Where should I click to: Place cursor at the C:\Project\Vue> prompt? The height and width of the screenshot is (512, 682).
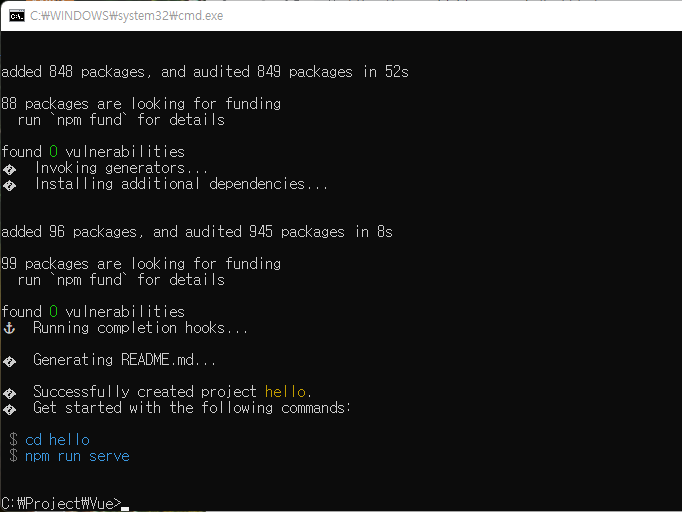(124, 503)
